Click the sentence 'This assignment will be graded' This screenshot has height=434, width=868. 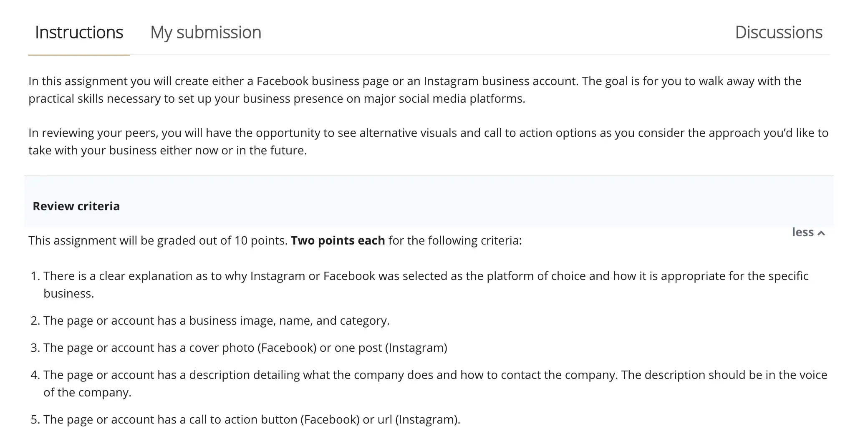point(158,241)
